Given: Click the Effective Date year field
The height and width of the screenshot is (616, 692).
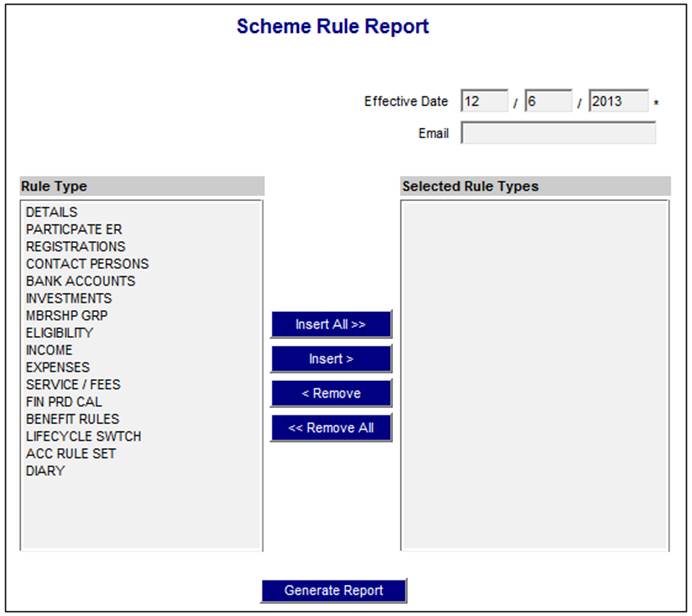Looking at the screenshot, I should click(618, 101).
